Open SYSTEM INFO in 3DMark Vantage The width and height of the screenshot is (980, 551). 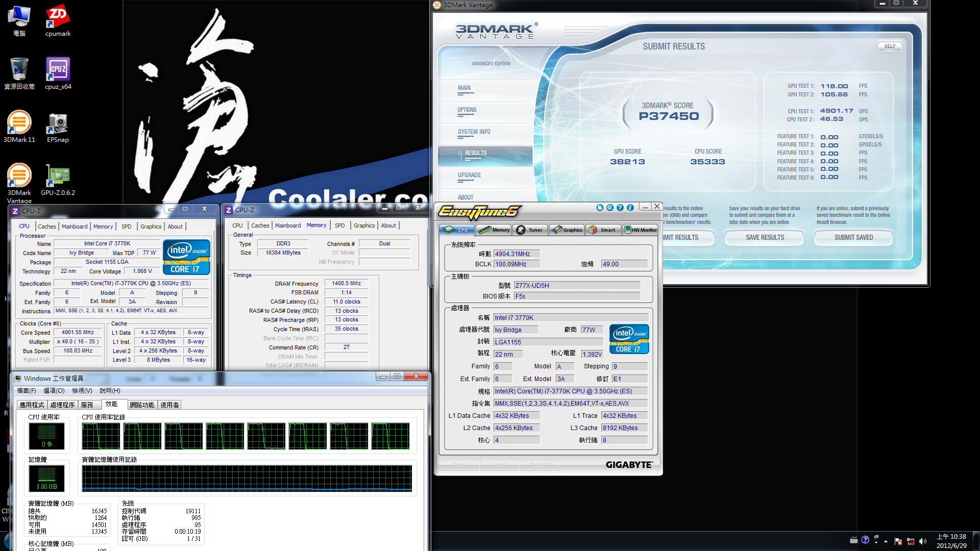(x=474, y=132)
